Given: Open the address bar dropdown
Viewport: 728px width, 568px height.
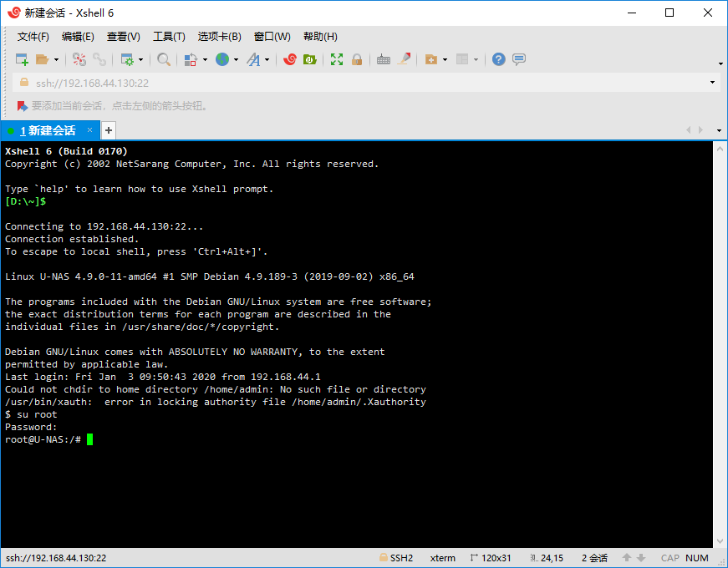Looking at the screenshot, I should pyautogui.click(x=710, y=83).
